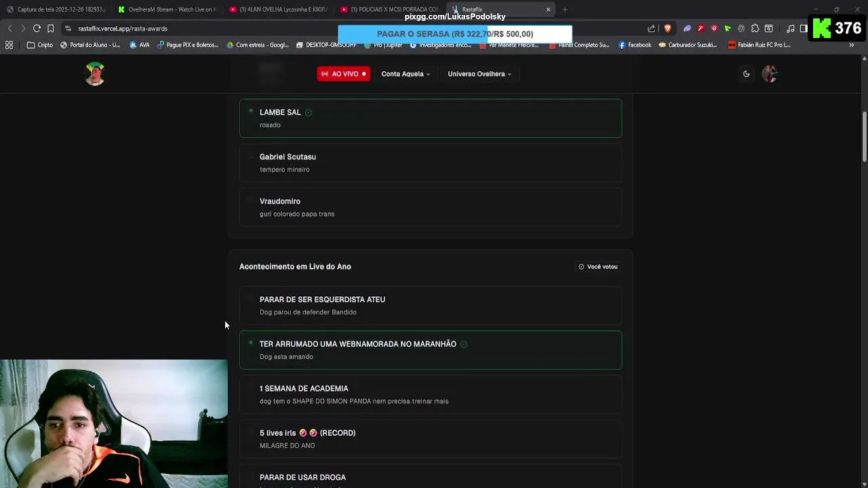Open a new browser tab
The height and width of the screenshot is (488, 868).
(x=565, y=9)
